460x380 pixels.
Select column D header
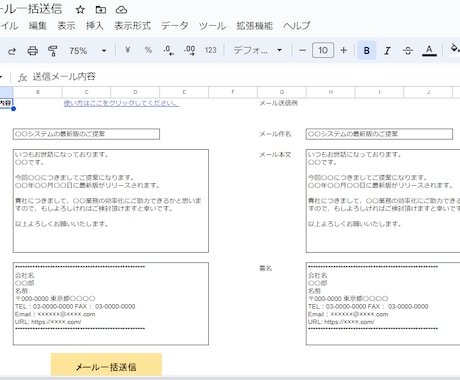pos(135,92)
